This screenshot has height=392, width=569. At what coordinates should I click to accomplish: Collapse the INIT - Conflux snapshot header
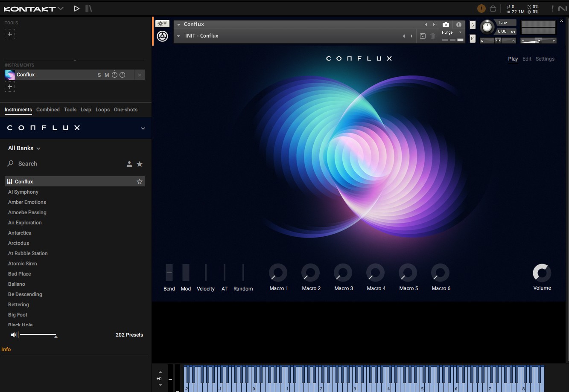[179, 36]
